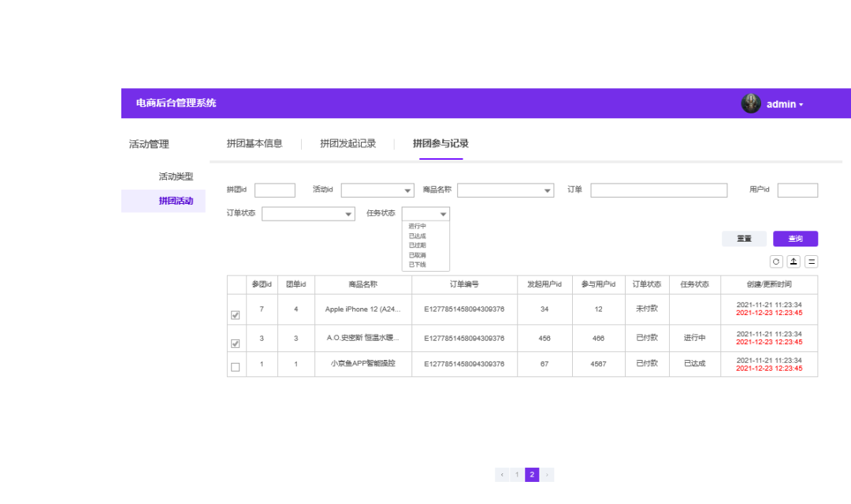The width and height of the screenshot is (851, 504).
Task: Click the 创建/更新时间 column header
Action: (x=769, y=284)
